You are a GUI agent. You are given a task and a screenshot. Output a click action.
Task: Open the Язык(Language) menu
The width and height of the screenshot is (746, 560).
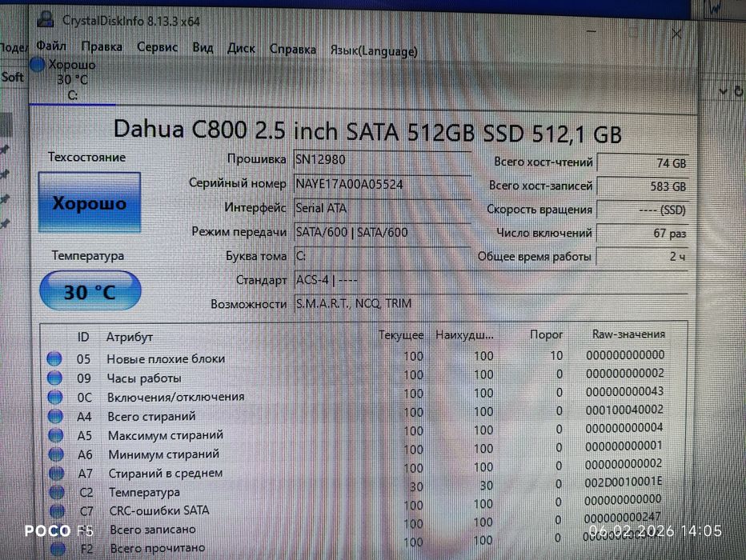pos(374,51)
